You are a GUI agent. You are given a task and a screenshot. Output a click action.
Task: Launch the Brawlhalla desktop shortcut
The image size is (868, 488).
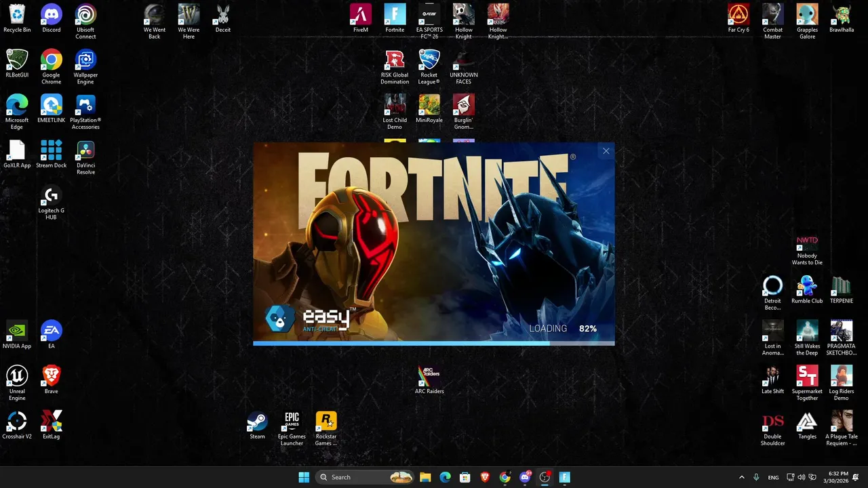pos(842,18)
